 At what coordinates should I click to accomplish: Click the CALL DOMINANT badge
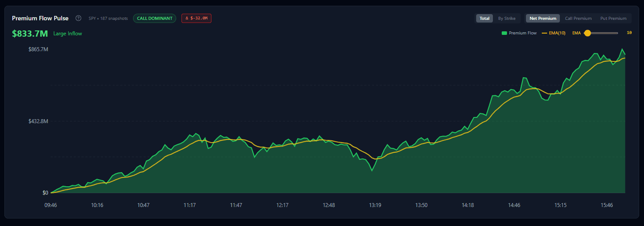pos(155,18)
